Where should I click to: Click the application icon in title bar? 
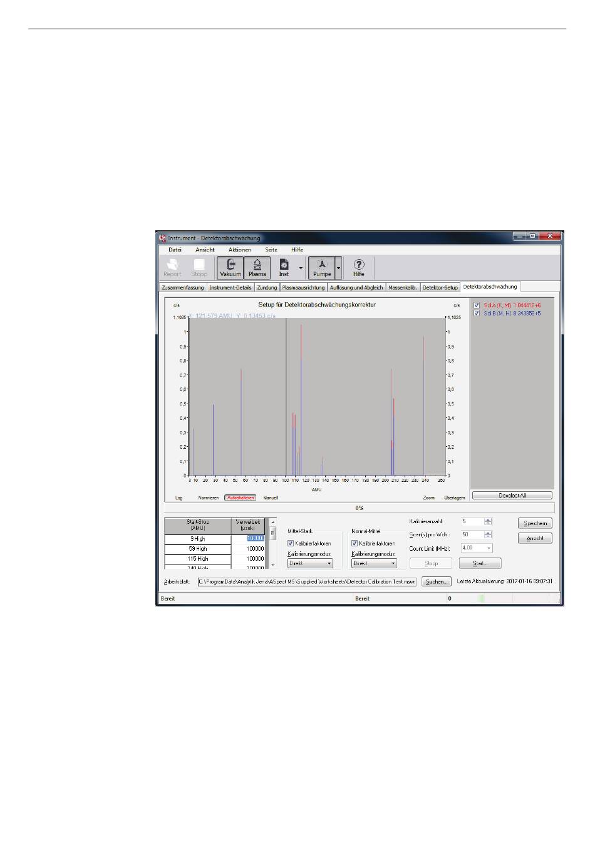pos(162,238)
